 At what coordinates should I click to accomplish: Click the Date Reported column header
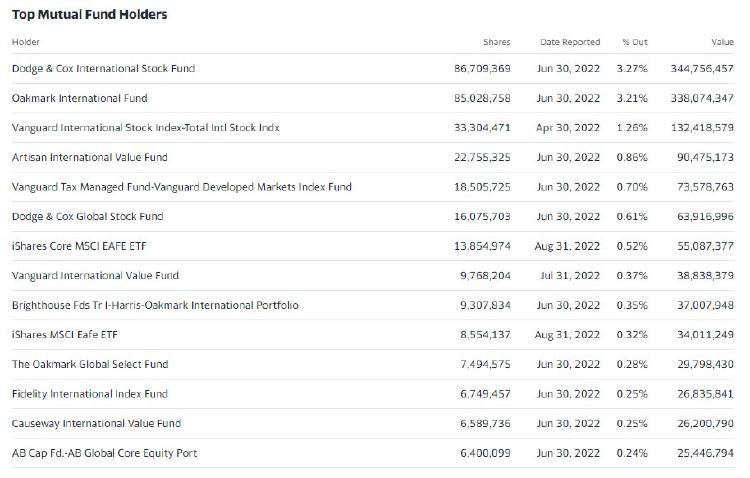tap(570, 42)
